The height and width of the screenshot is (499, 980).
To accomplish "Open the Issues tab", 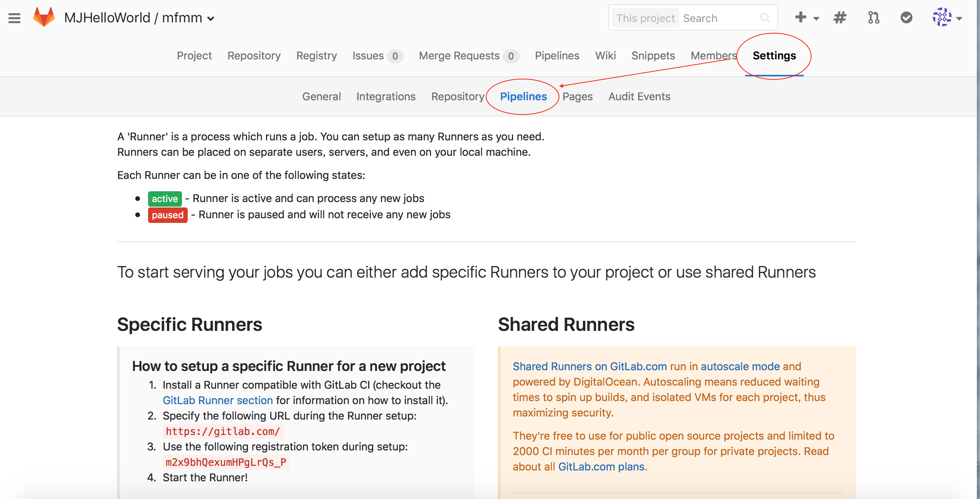I will tap(378, 56).
